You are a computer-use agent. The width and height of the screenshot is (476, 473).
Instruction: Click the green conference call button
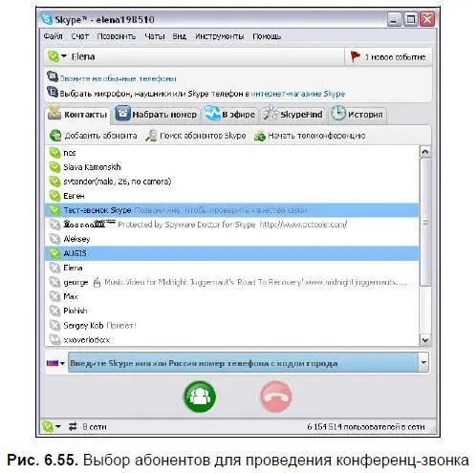tap(200, 397)
